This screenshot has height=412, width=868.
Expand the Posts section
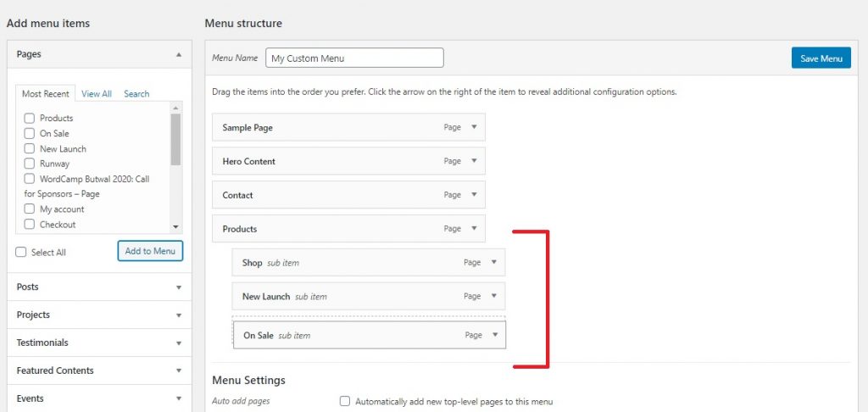(x=100, y=287)
